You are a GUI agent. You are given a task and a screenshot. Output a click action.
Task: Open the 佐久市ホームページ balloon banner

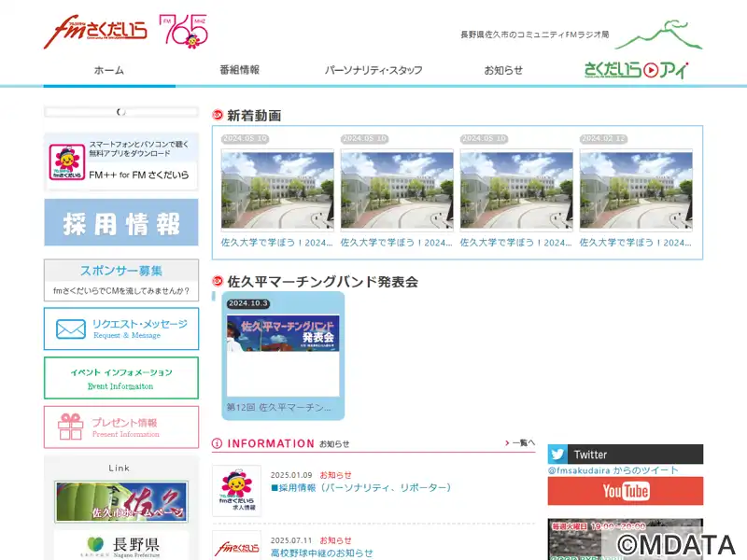(121, 501)
